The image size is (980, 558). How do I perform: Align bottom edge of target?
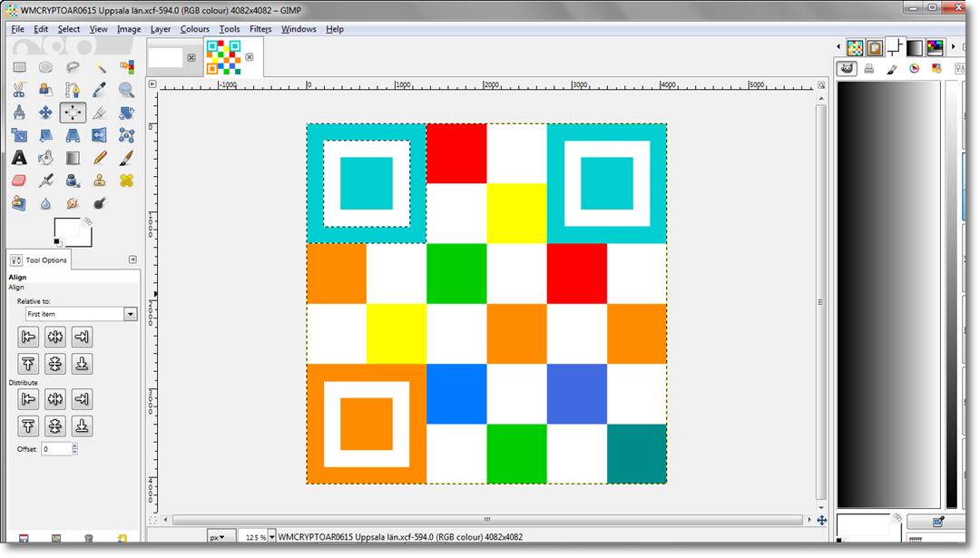click(82, 364)
